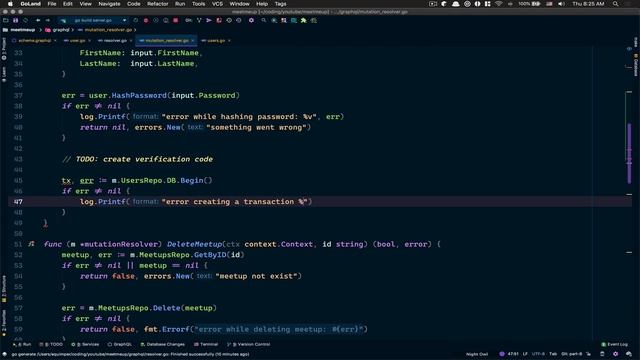Viewport: 640px width, 360px height.
Task: Switch to user.go editor tab
Action: point(77,40)
